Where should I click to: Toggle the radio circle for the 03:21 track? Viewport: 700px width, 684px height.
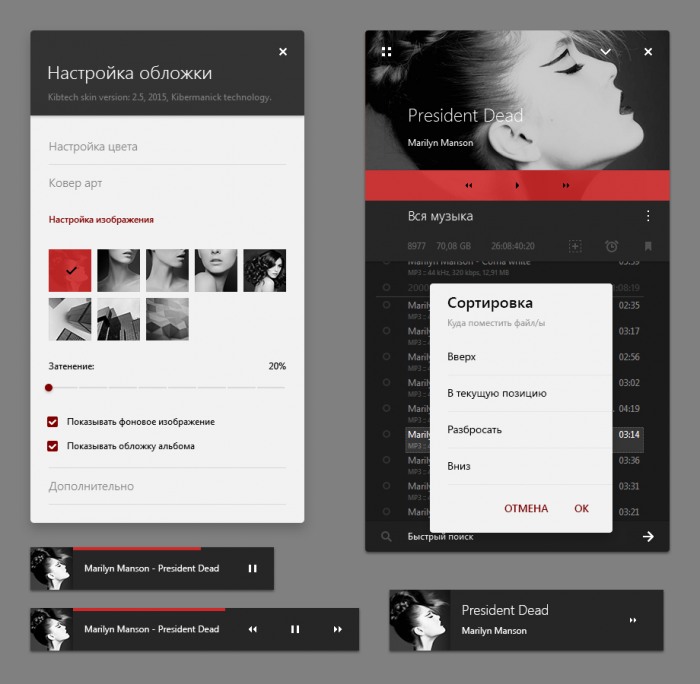[387, 512]
